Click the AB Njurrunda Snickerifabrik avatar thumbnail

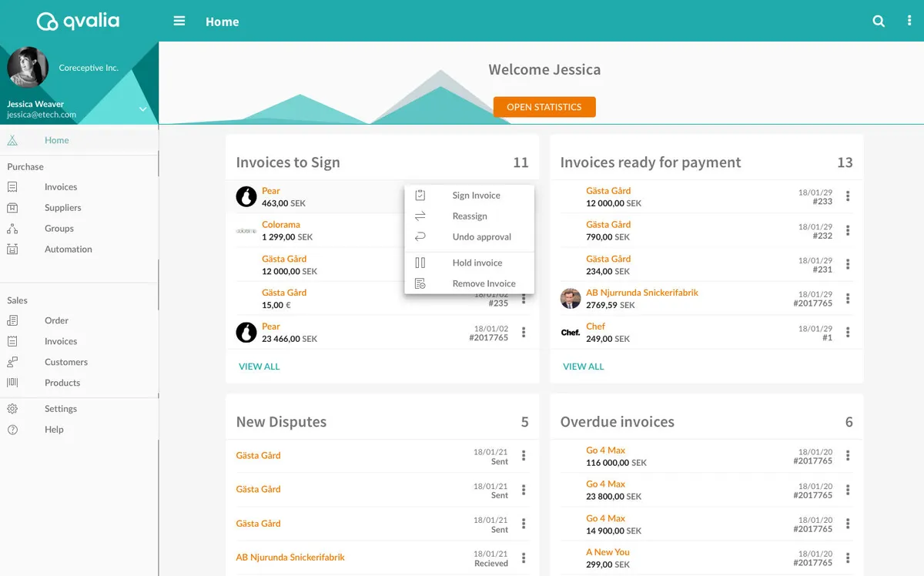[x=571, y=299]
